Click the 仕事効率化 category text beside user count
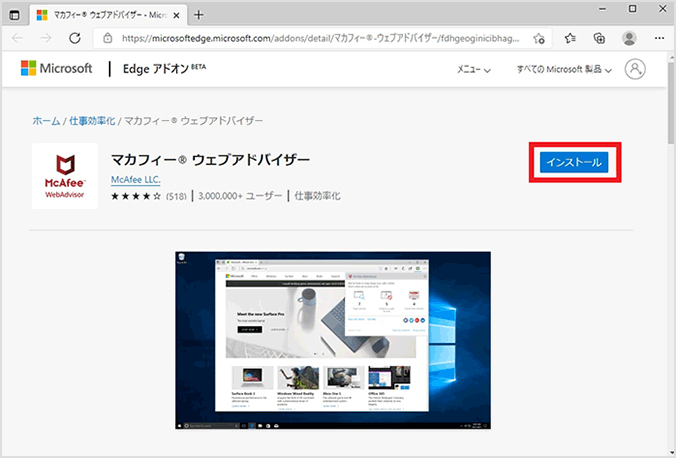Screen dimensions: 676x458 point(317,196)
